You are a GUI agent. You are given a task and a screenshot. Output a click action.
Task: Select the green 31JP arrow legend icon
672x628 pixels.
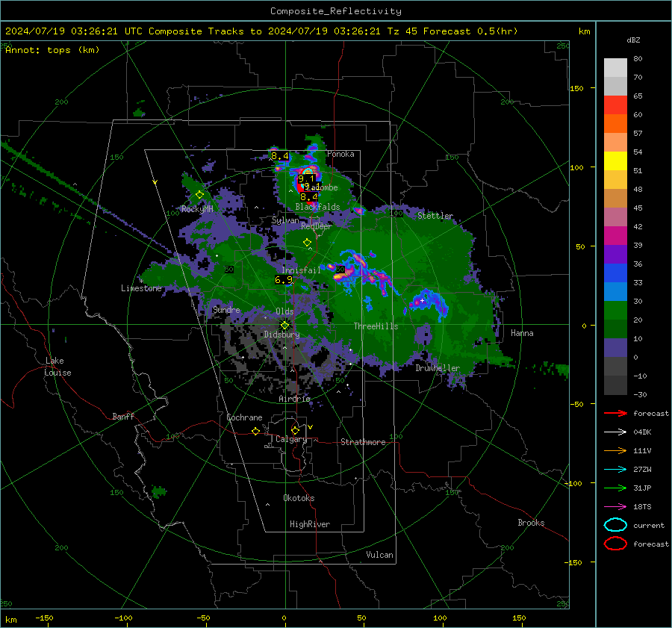tap(615, 488)
